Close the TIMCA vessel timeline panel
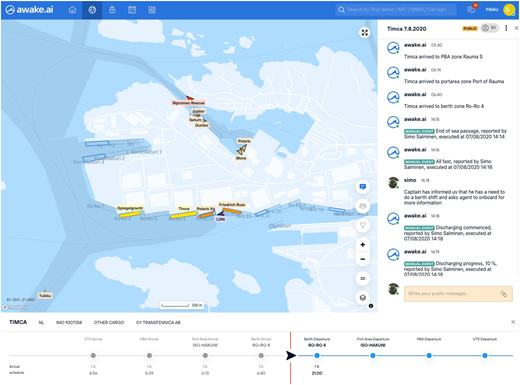520x385 pixels. (x=513, y=322)
